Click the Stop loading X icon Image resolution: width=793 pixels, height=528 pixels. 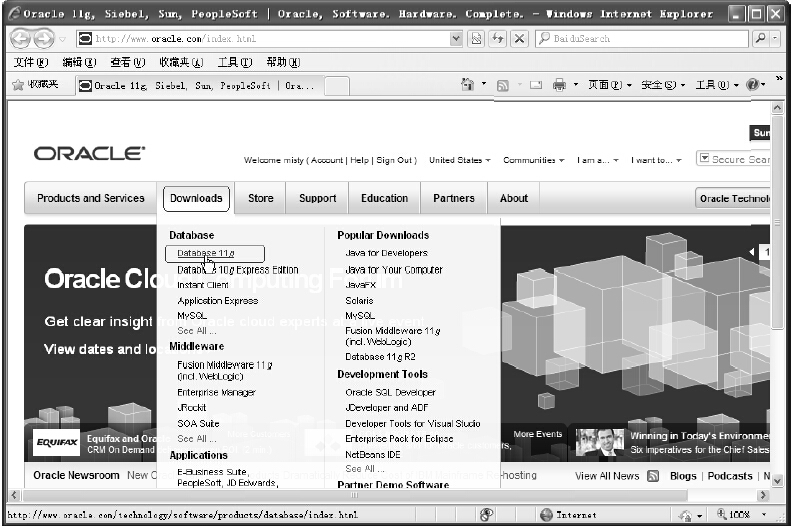click(x=519, y=38)
